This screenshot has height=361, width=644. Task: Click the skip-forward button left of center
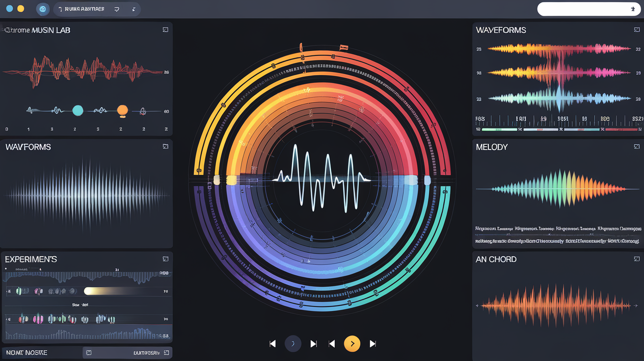coord(314,344)
